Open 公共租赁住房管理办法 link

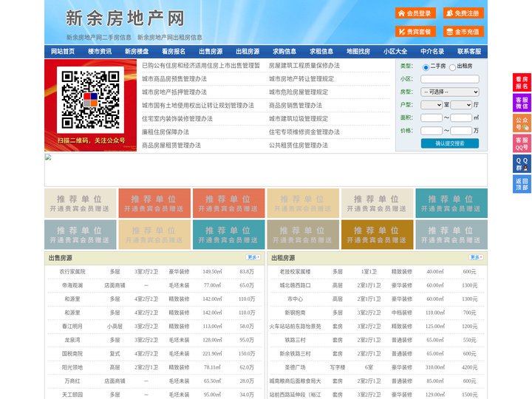coord(299,146)
